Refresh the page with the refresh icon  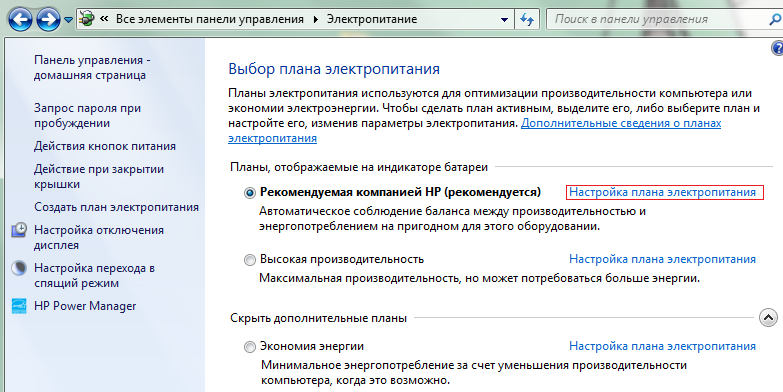(526, 20)
